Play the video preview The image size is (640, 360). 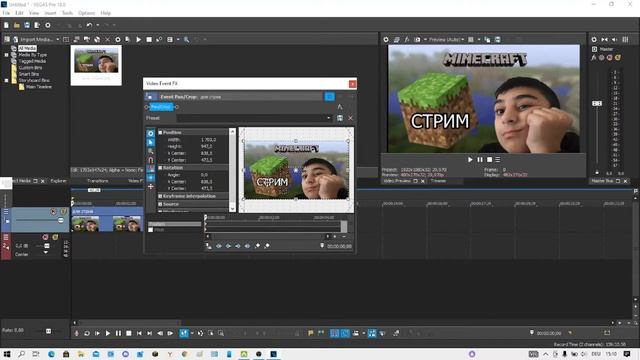click(x=470, y=160)
